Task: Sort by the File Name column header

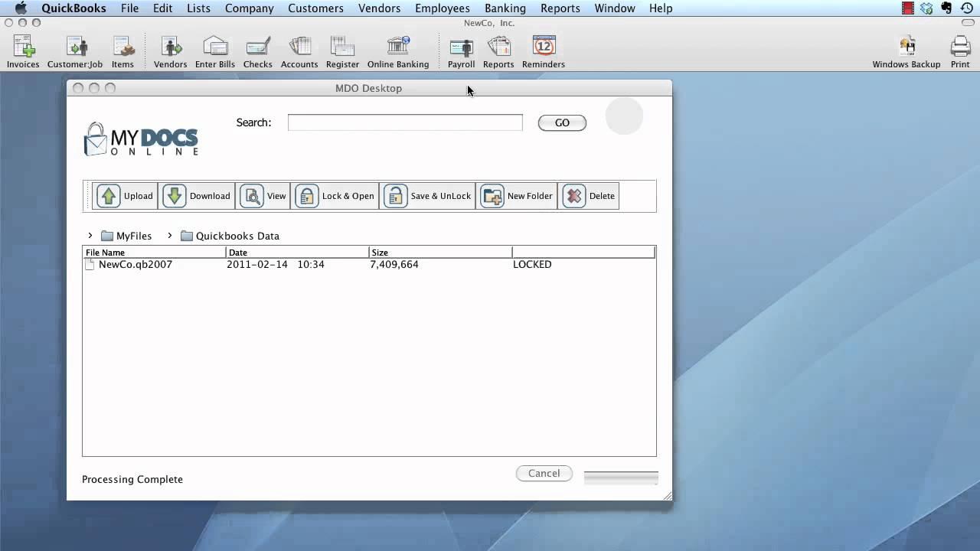Action: tap(154, 253)
